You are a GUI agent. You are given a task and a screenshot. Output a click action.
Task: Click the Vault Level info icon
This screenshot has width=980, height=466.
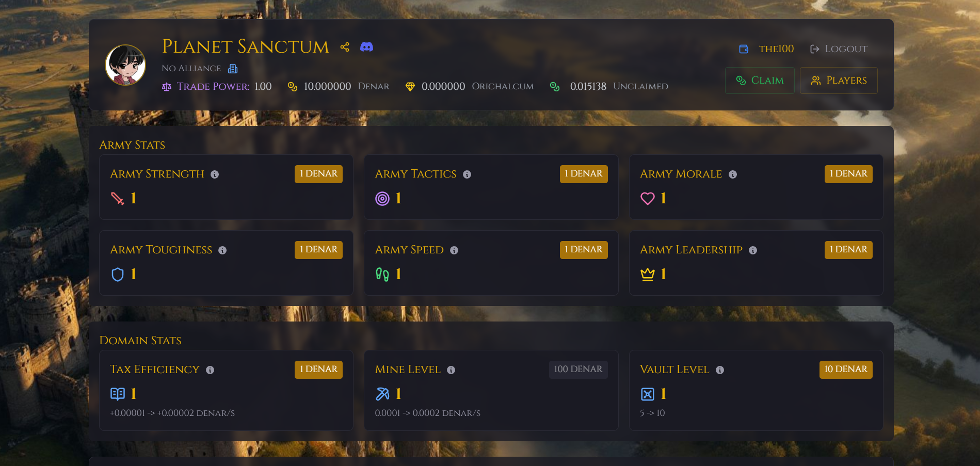720,370
